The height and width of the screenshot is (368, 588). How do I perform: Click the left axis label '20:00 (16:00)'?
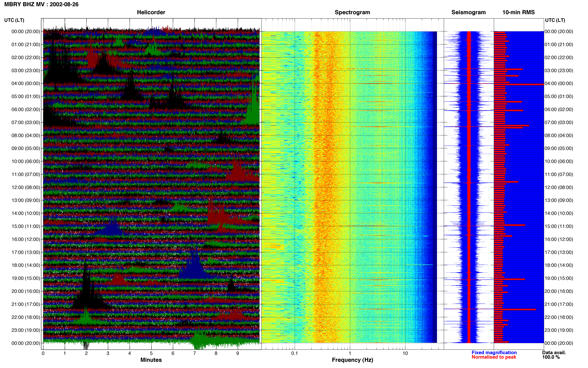pos(26,291)
